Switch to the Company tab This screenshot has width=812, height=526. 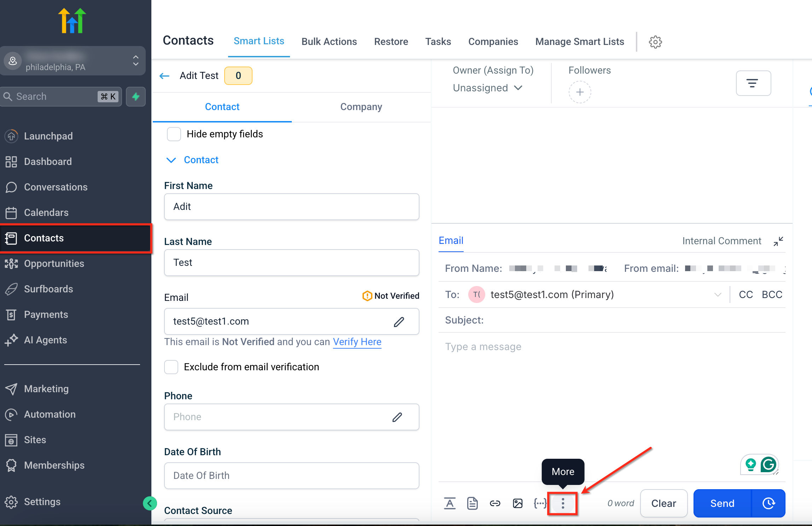361,107
